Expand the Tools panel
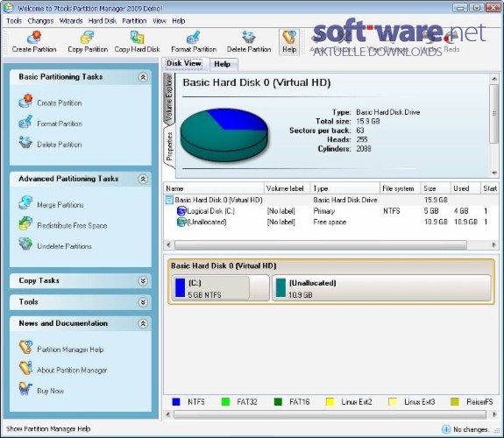This screenshot has width=504, height=438. click(x=143, y=302)
